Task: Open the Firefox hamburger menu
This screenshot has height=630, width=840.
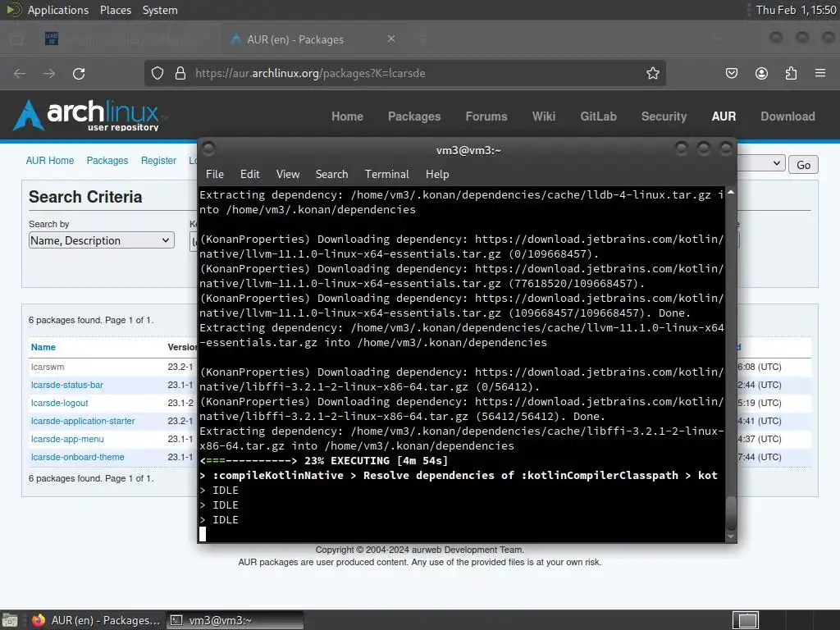Action: coord(820,73)
